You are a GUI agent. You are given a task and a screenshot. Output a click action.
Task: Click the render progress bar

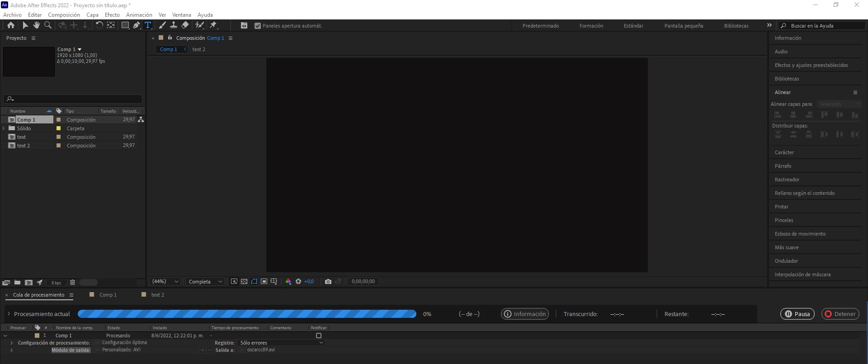click(247, 314)
